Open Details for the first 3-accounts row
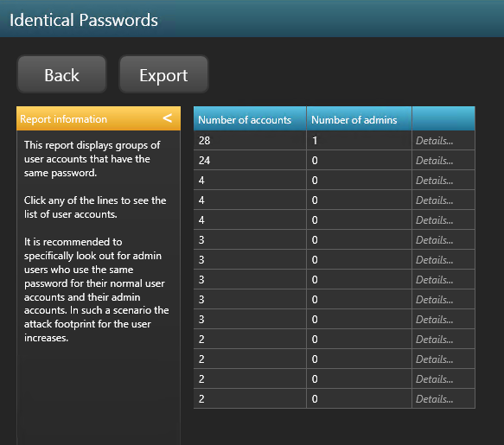 (434, 240)
